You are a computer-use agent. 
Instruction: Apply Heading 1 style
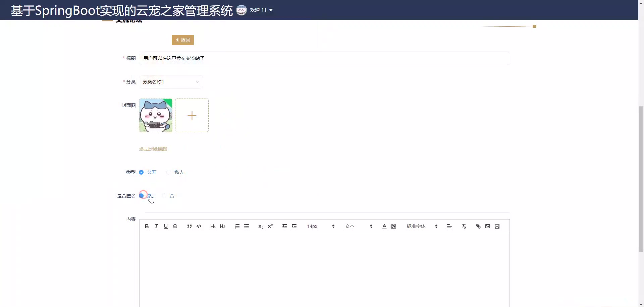[x=213, y=226]
